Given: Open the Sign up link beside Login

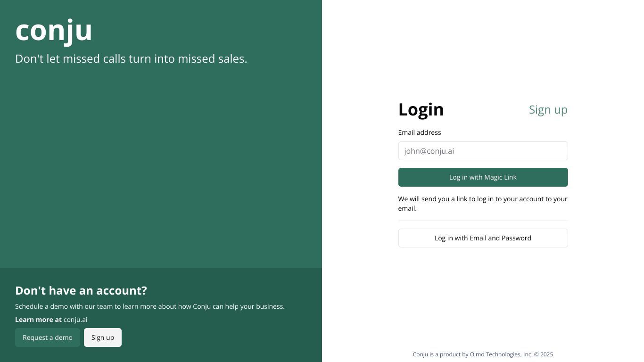Looking at the screenshot, I should click(548, 110).
